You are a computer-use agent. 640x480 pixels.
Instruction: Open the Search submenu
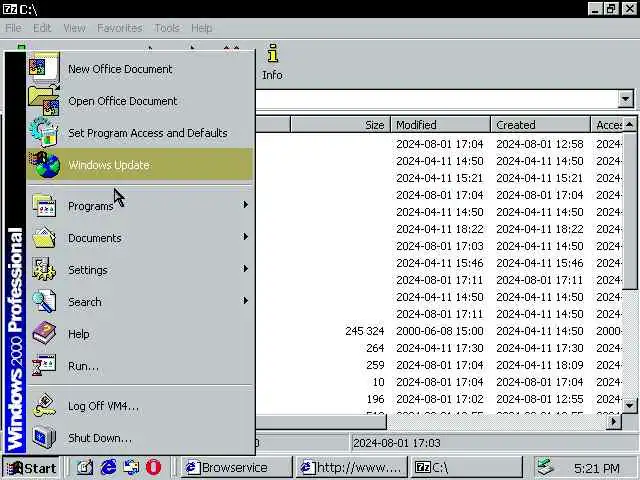tap(140, 302)
